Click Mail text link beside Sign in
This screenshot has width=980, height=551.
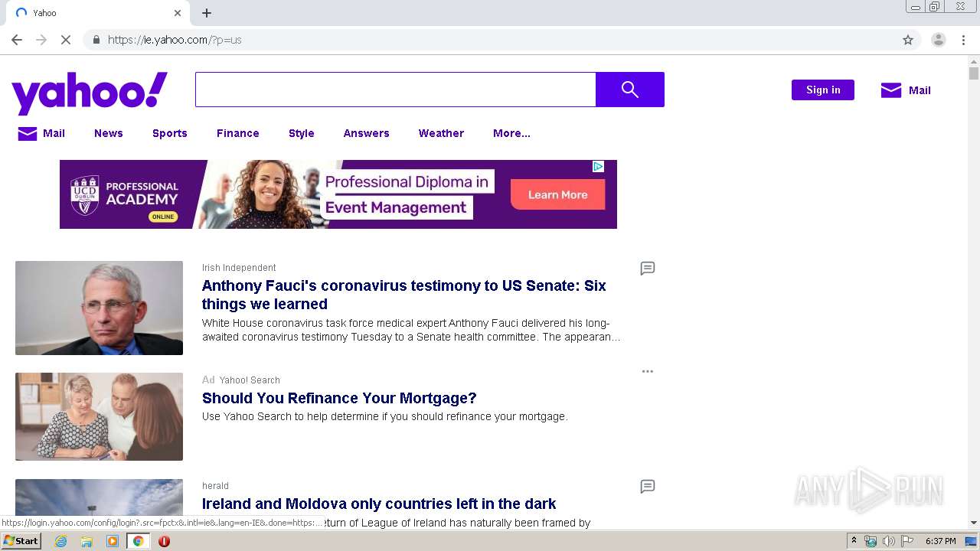920,90
